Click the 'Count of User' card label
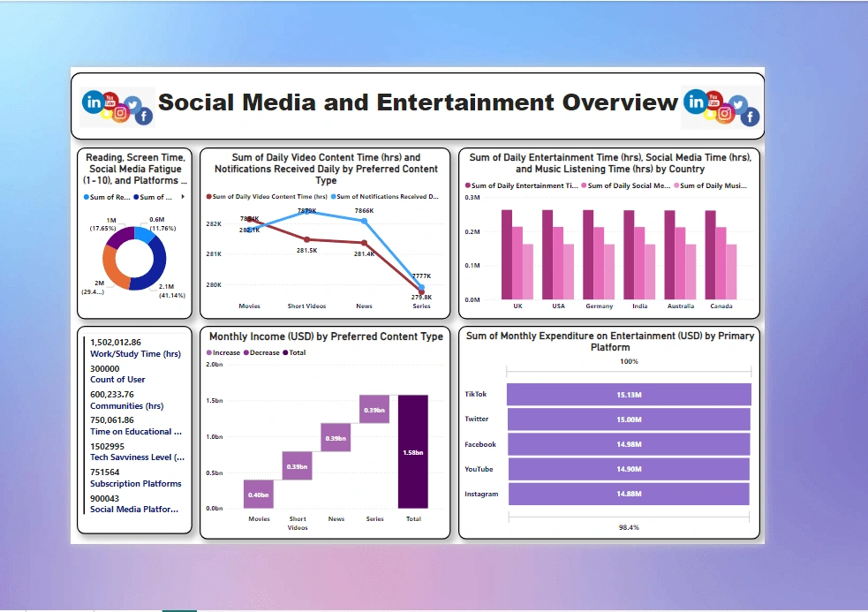 (117, 380)
